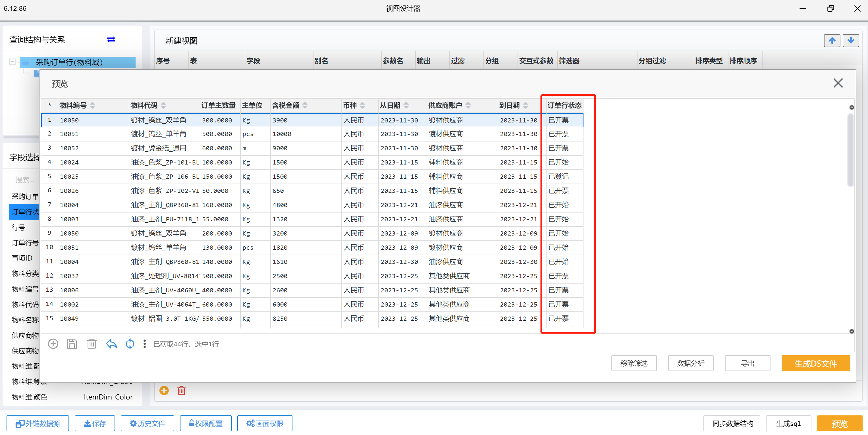Click the 保存 download button
The height and width of the screenshot is (435, 868).
coord(95,423)
